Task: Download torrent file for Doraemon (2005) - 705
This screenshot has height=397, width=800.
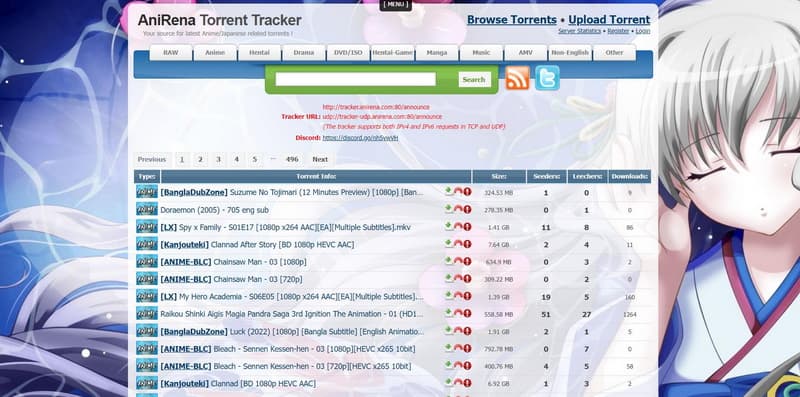Action: tap(449, 209)
